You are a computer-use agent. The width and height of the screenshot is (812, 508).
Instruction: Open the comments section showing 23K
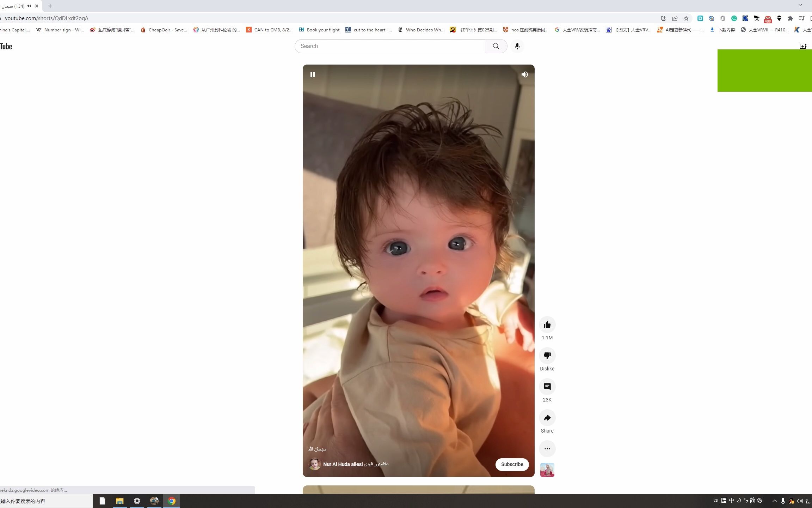(x=547, y=386)
